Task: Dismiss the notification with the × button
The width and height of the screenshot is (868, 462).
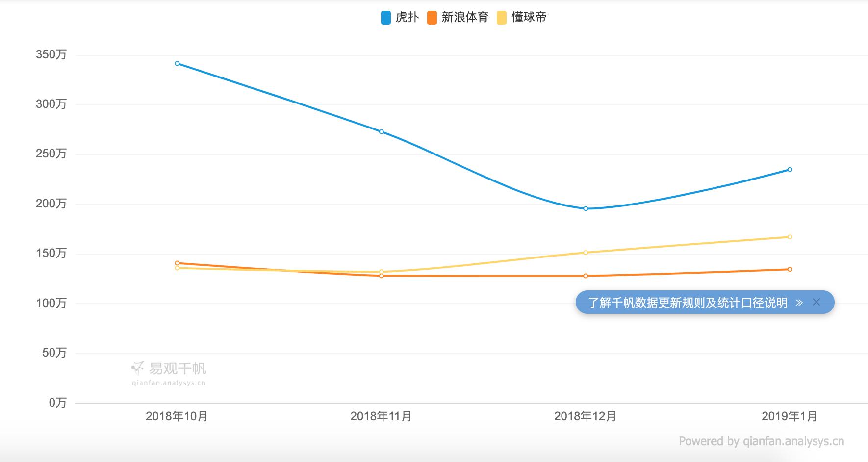Action: coord(817,303)
